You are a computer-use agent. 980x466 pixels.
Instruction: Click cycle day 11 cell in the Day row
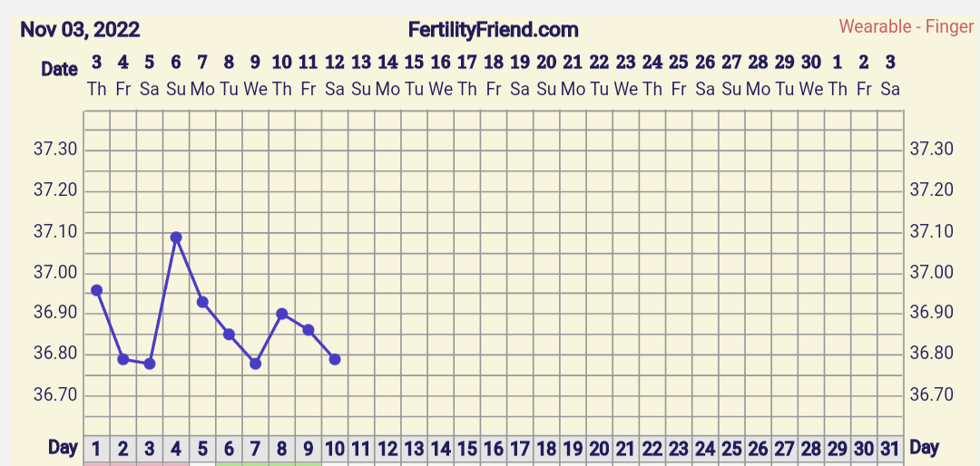click(x=361, y=448)
